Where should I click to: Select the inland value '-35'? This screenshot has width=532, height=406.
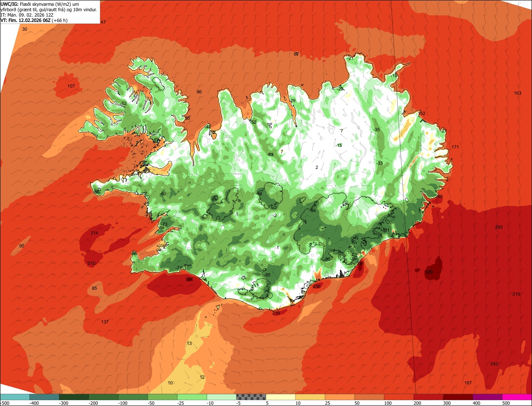point(377,130)
